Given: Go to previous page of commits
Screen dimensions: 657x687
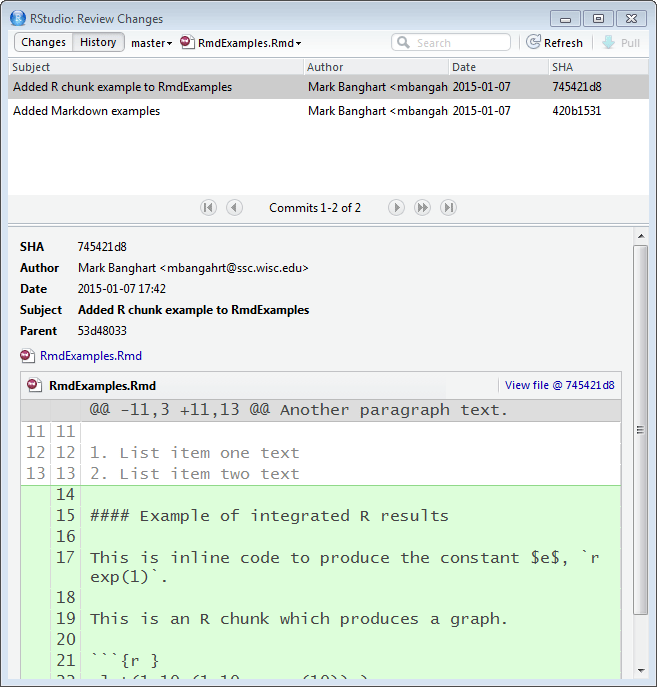Looking at the screenshot, I should click(234, 208).
